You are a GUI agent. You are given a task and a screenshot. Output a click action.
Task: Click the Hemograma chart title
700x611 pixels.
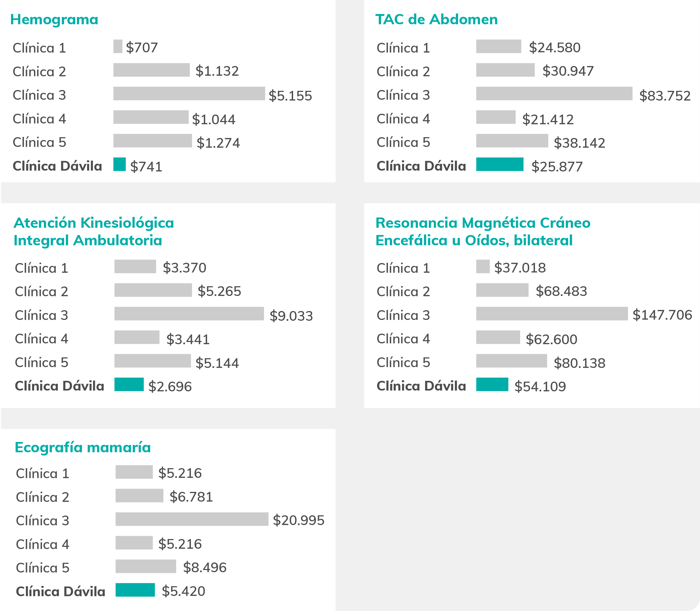click(54, 20)
